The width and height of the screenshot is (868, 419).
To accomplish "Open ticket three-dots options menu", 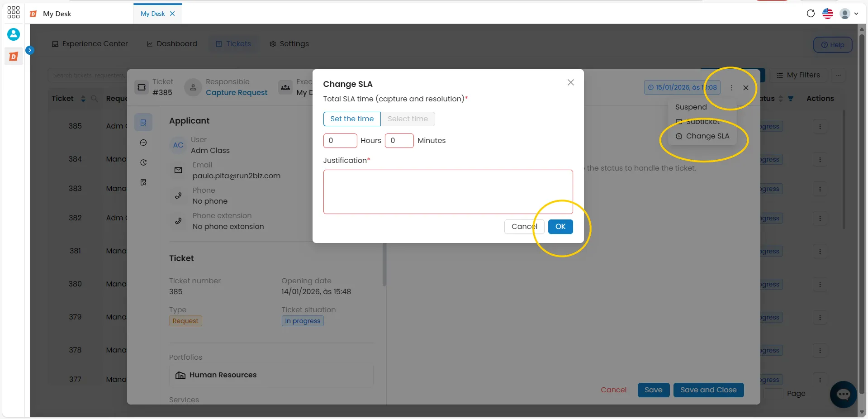I will tap(731, 88).
